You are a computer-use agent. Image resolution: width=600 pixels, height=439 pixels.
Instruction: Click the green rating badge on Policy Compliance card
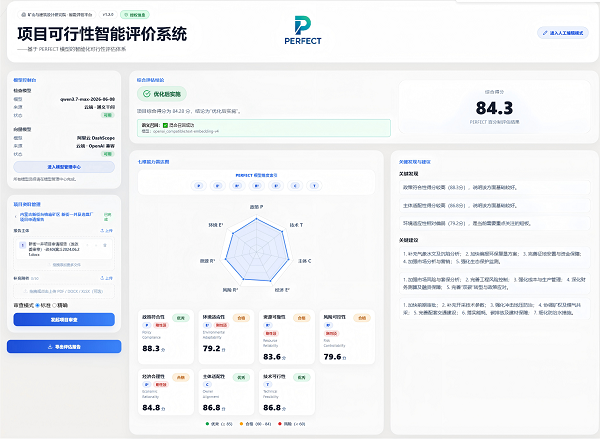(181, 318)
